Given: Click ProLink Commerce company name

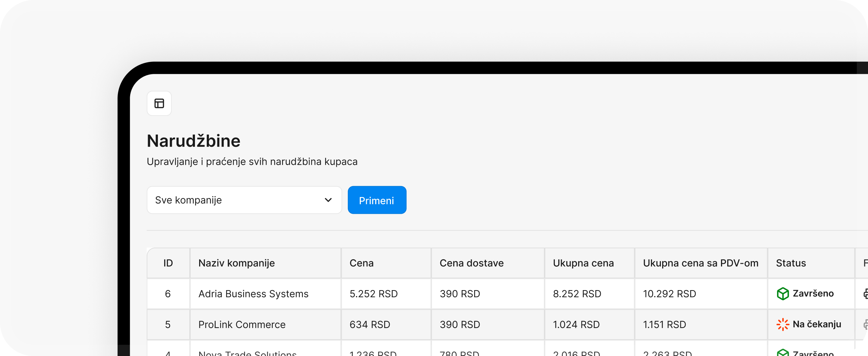Looking at the screenshot, I should pyautogui.click(x=242, y=324).
